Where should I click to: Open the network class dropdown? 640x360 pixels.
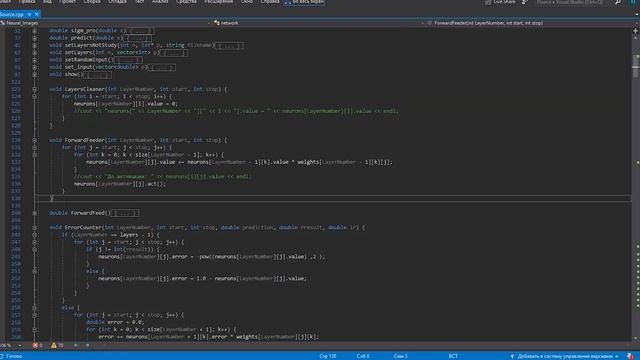tap(319, 23)
